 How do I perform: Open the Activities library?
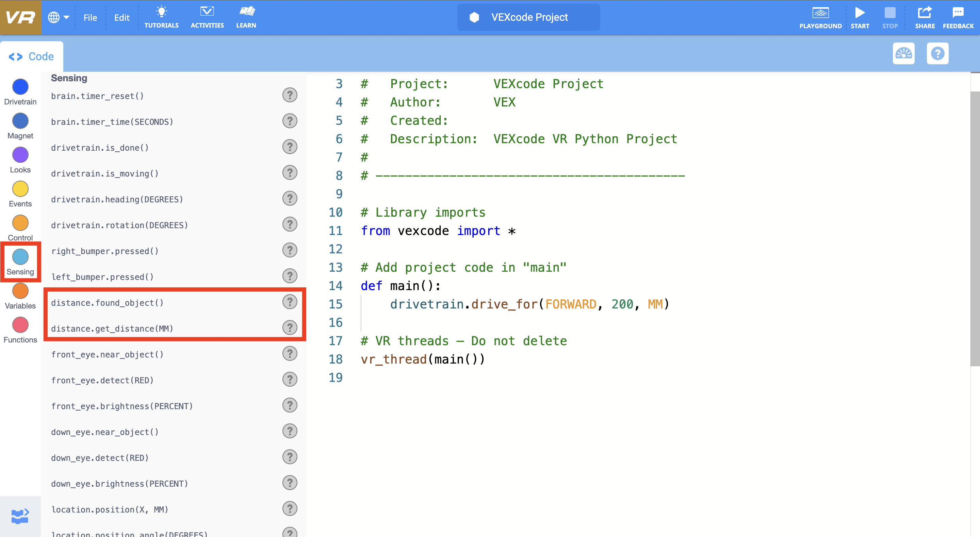pos(207,17)
